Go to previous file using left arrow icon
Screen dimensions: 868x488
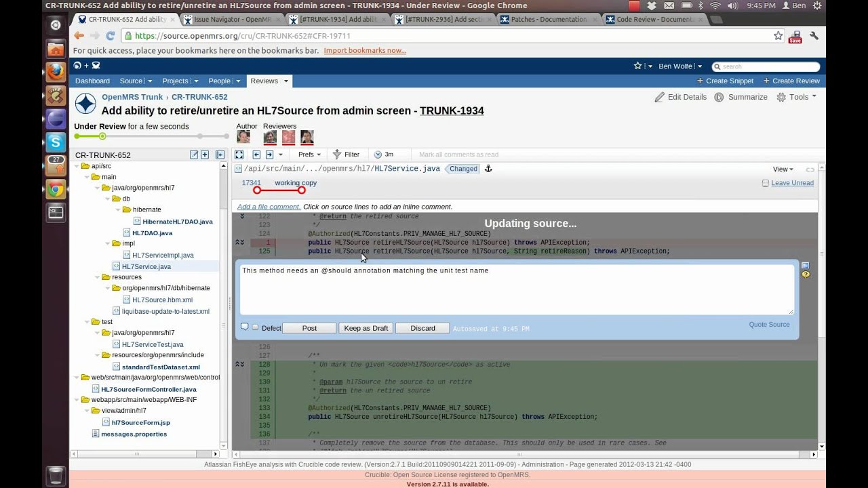click(x=256, y=155)
